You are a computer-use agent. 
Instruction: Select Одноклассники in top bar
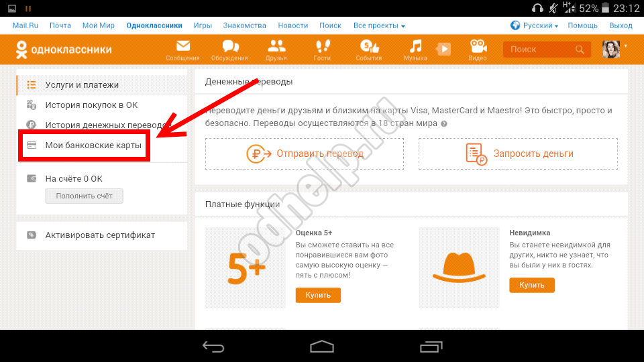(x=154, y=25)
